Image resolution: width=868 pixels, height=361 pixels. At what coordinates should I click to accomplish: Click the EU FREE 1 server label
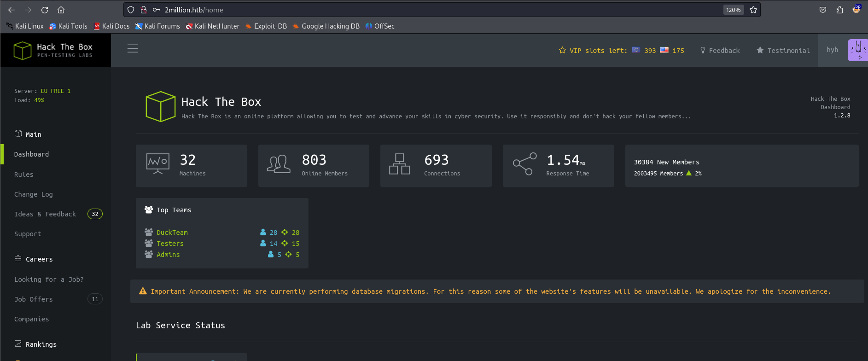[x=56, y=91]
